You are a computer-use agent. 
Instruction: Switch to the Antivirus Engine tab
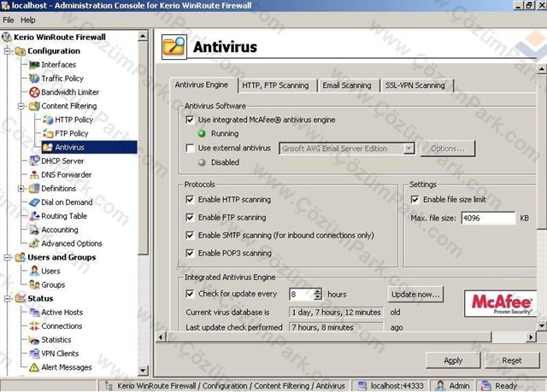(x=202, y=85)
